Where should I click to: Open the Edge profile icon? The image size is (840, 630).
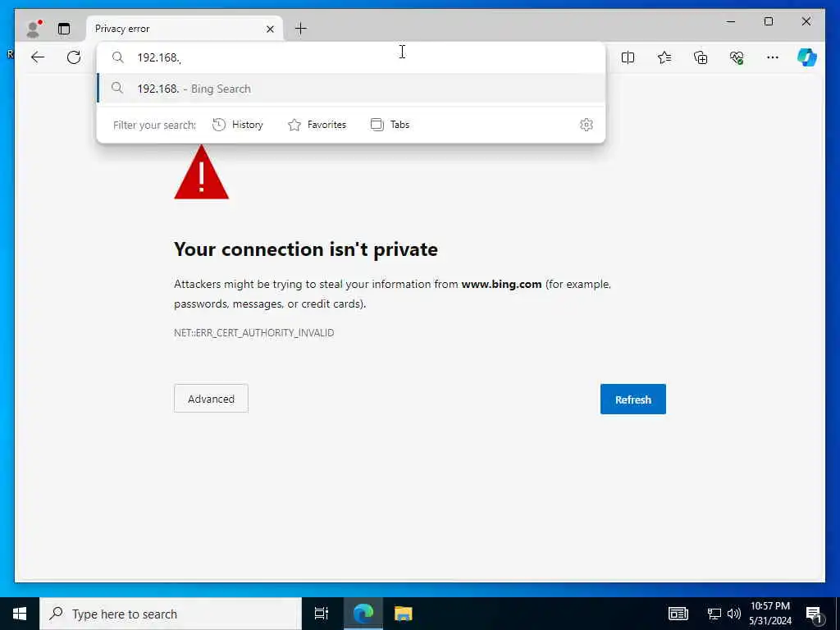tap(34, 29)
